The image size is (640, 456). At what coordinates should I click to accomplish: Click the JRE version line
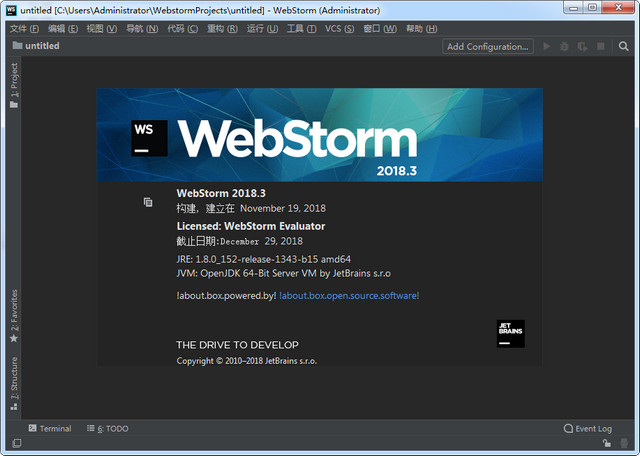263,259
